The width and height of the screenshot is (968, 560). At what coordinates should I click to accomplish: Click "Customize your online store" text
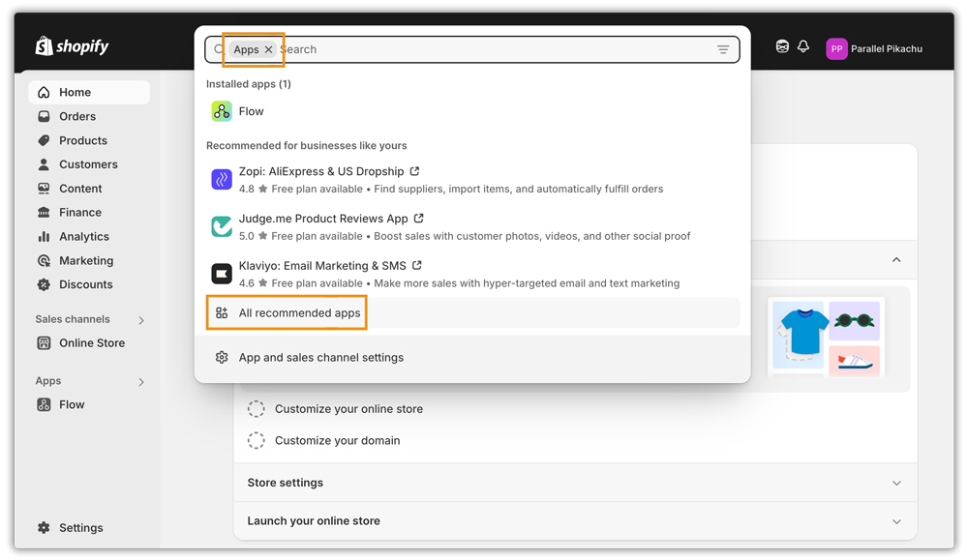[348, 409]
